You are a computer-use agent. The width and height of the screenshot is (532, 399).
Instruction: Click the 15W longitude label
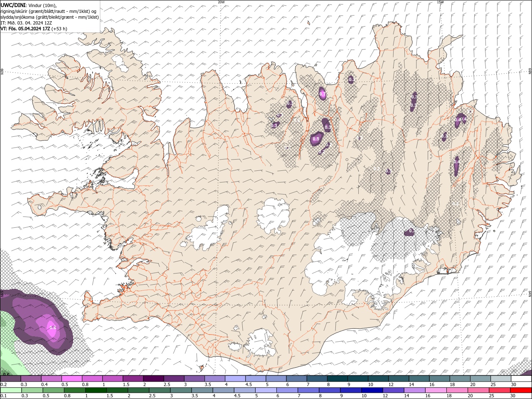click(440, 2)
